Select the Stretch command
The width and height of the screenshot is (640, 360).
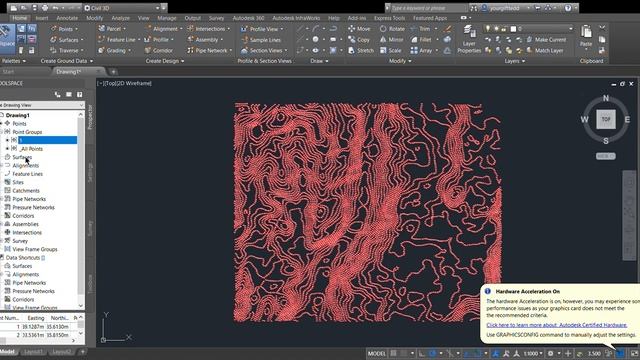tap(361, 51)
